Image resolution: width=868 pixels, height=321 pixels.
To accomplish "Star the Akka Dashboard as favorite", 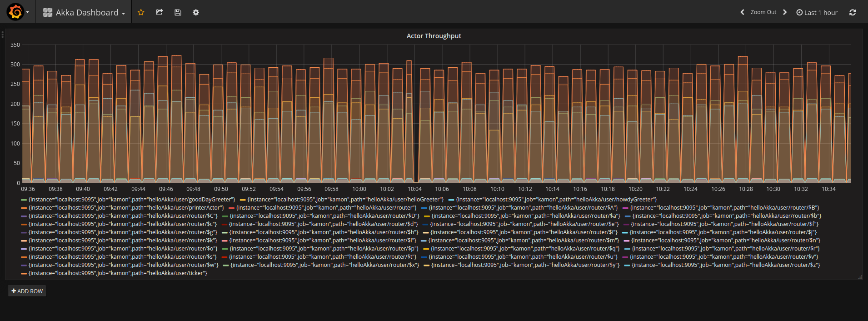I will click(141, 12).
